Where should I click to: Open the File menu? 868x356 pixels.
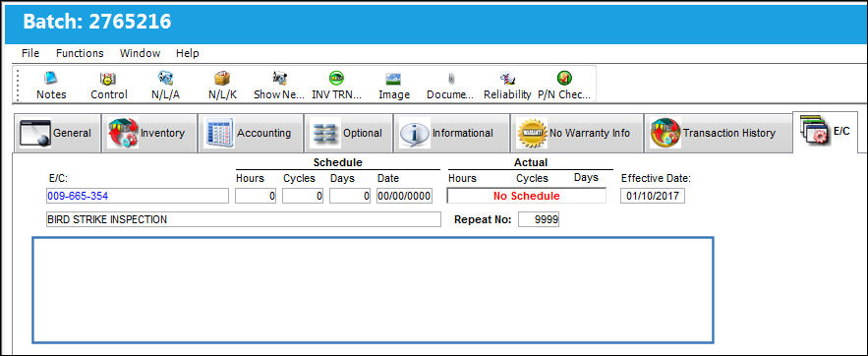coord(30,53)
